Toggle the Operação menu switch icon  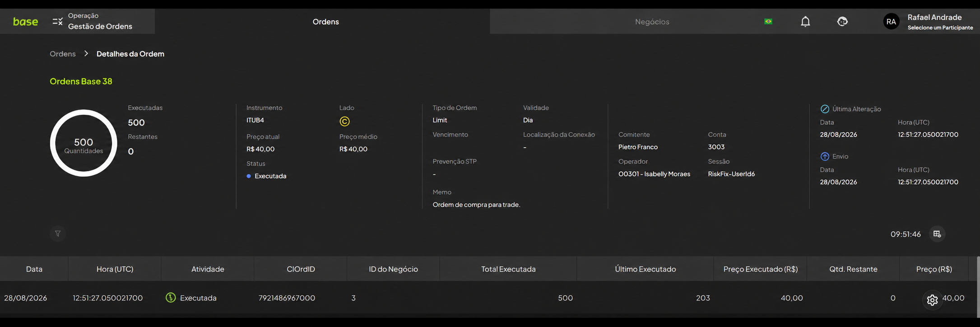pos(57,21)
